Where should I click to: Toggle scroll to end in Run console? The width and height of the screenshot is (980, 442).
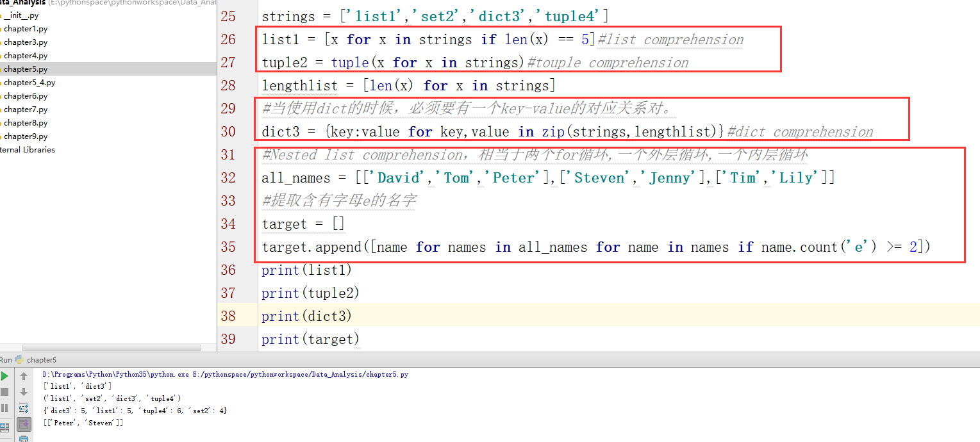click(24, 424)
